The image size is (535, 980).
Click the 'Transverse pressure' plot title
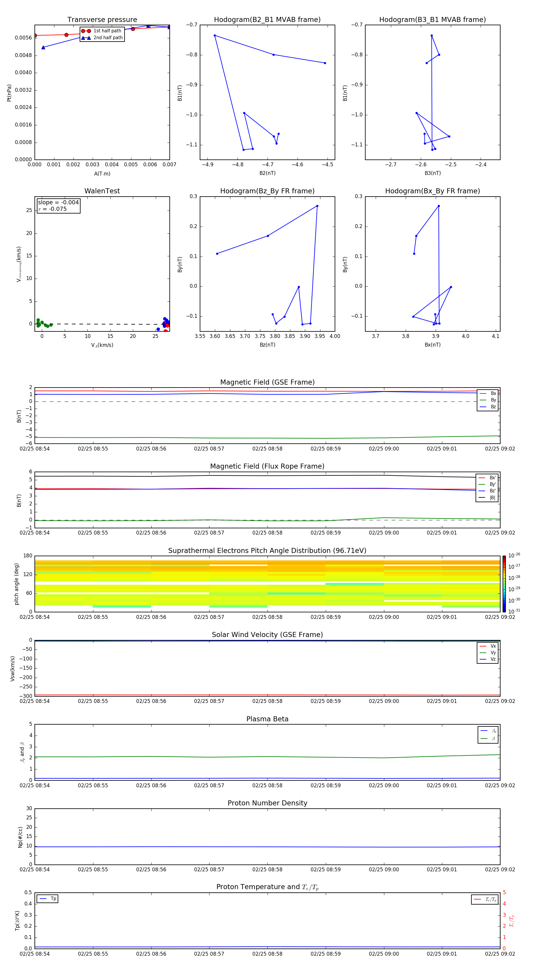[102, 20]
